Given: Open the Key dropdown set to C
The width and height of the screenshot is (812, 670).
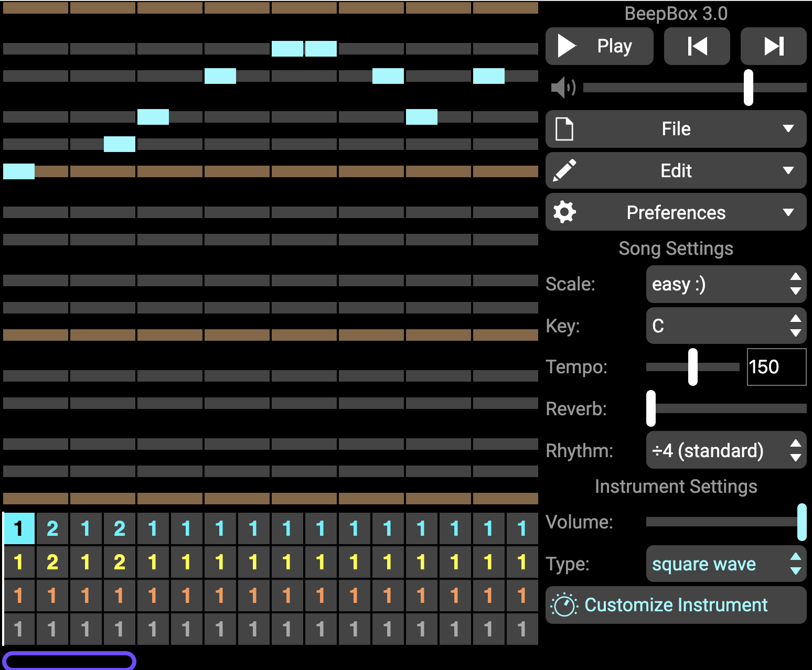Looking at the screenshot, I should tap(725, 326).
